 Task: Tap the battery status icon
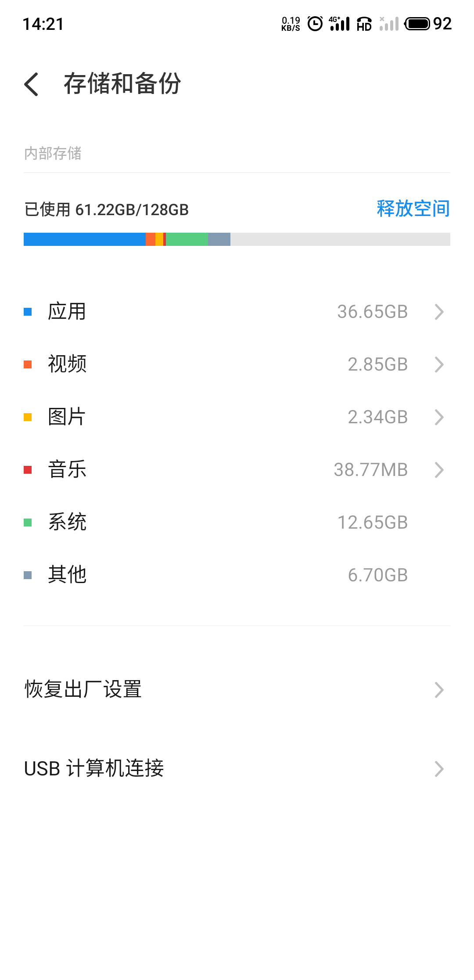417,24
